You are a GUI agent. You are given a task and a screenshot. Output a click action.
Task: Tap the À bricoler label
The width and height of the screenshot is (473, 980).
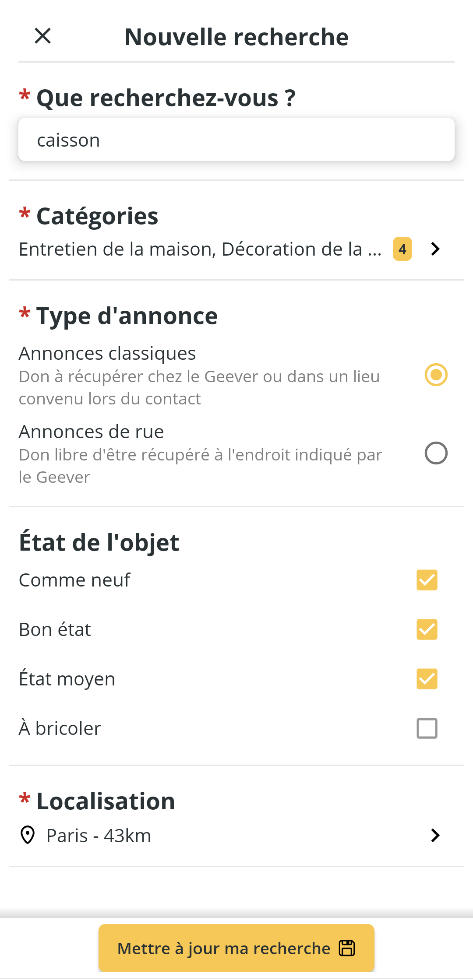(x=60, y=728)
